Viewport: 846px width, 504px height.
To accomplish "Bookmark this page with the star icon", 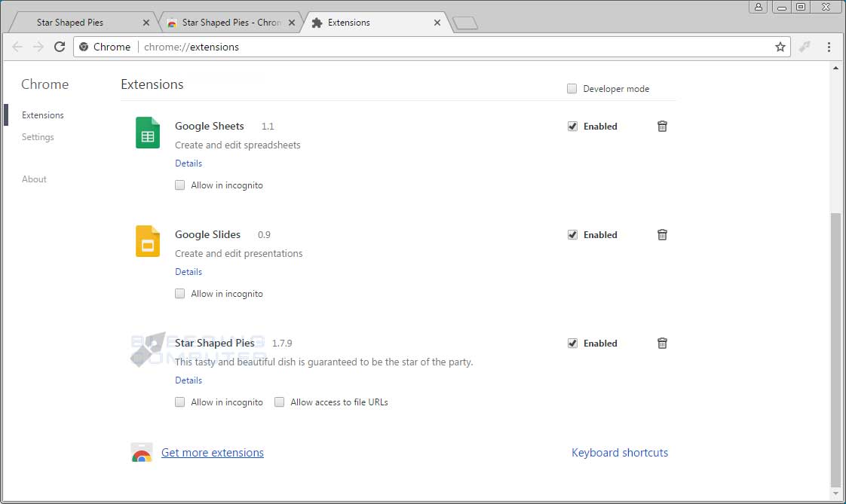I will click(780, 47).
